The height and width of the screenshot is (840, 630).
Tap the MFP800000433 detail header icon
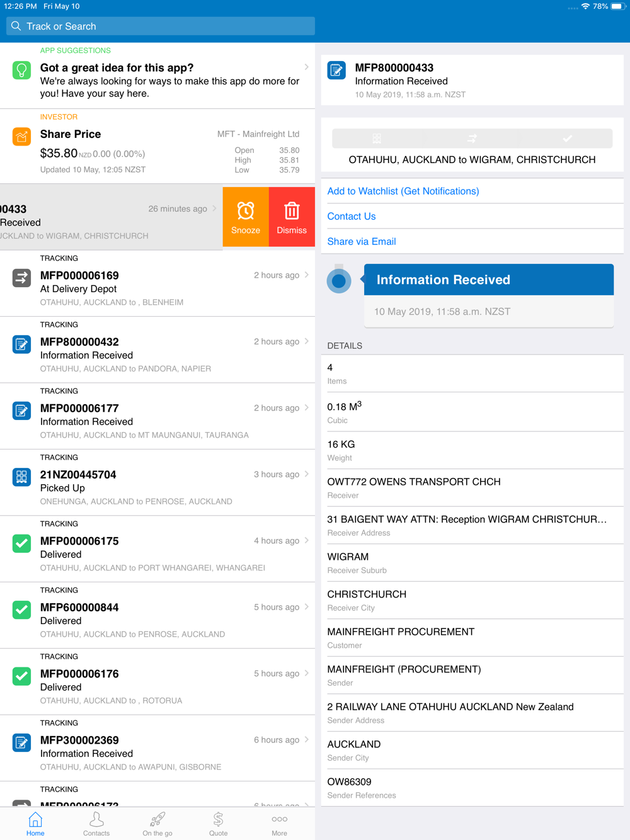336,70
